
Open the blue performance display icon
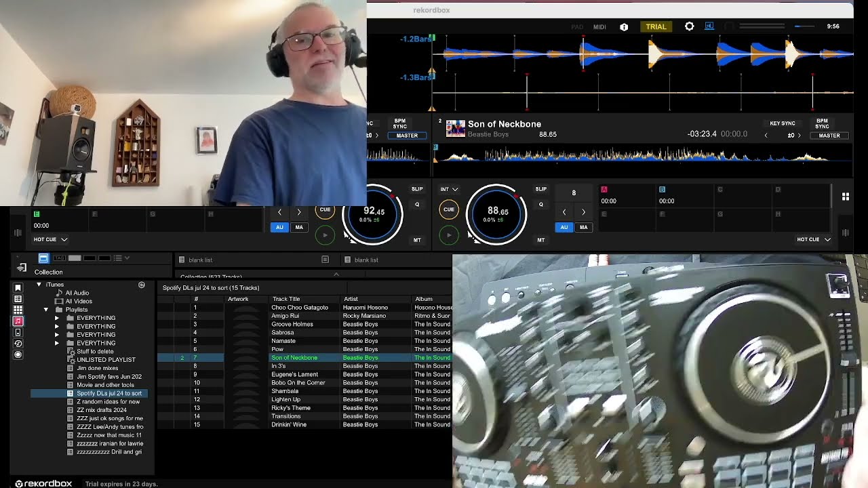[x=709, y=26]
